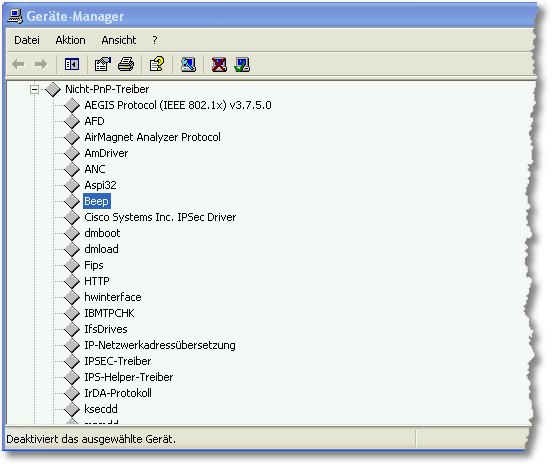552x464 pixels.
Task: Select the ksecdd entry
Action: (101, 409)
